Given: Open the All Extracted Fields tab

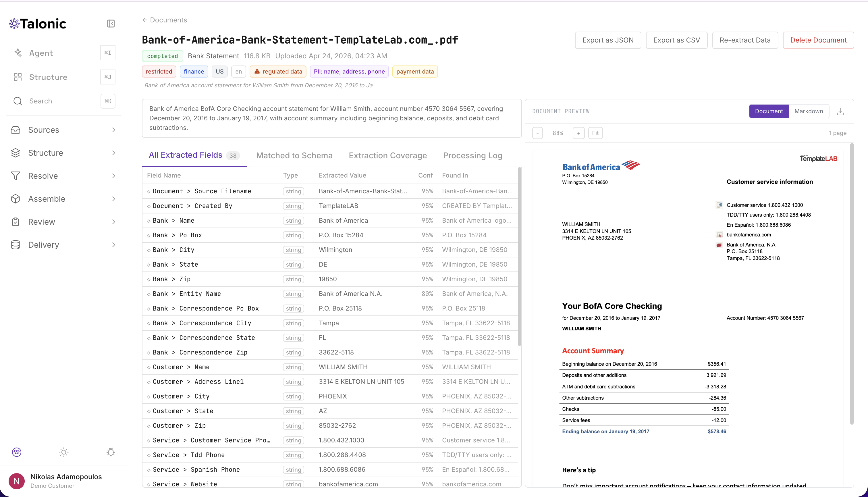Looking at the screenshot, I should coord(194,155).
